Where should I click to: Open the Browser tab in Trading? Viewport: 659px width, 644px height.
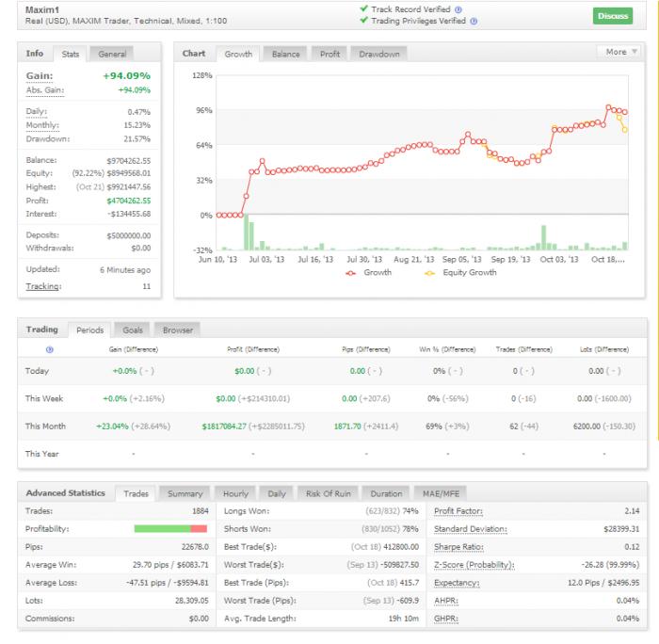click(x=178, y=330)
